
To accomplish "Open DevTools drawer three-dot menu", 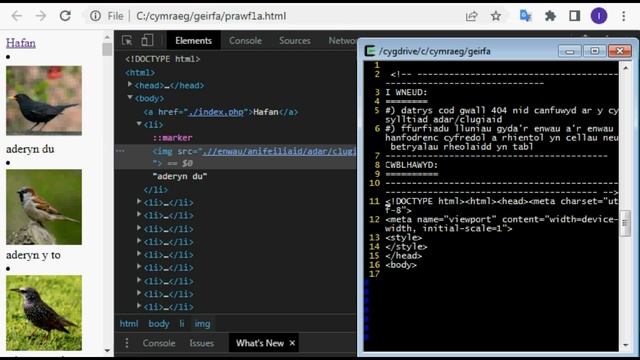I will pyautogui.click(x=127, y=343).
